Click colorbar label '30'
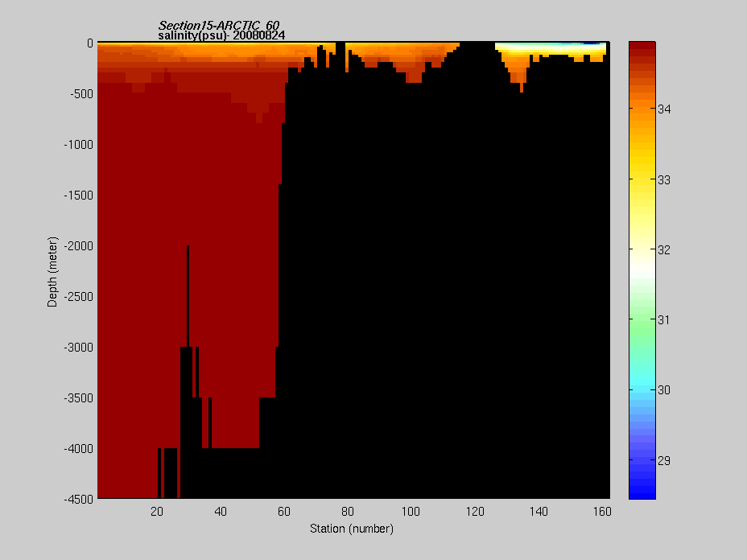The image size is (747, 560). tap(664, 390)
